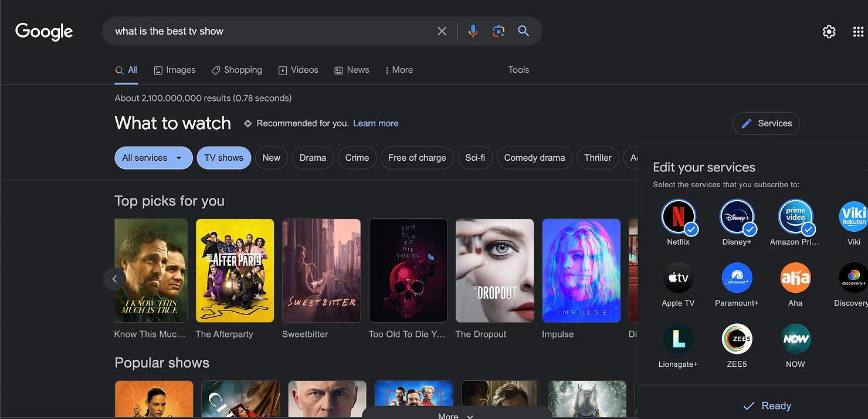Select the TV shows filter chip
Screen dimensions: 868x419
pyautogui.click(x=224, y=158)
